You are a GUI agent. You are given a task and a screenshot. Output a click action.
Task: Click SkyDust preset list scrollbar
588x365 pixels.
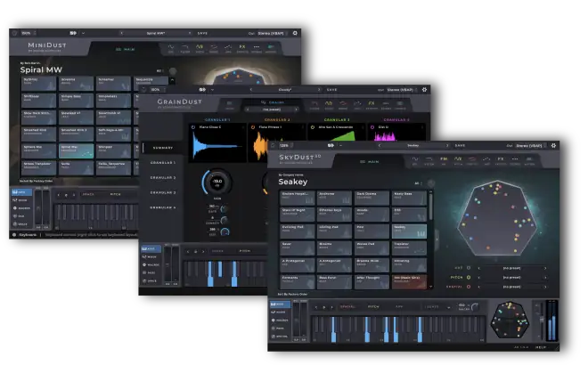click(431, 207)
